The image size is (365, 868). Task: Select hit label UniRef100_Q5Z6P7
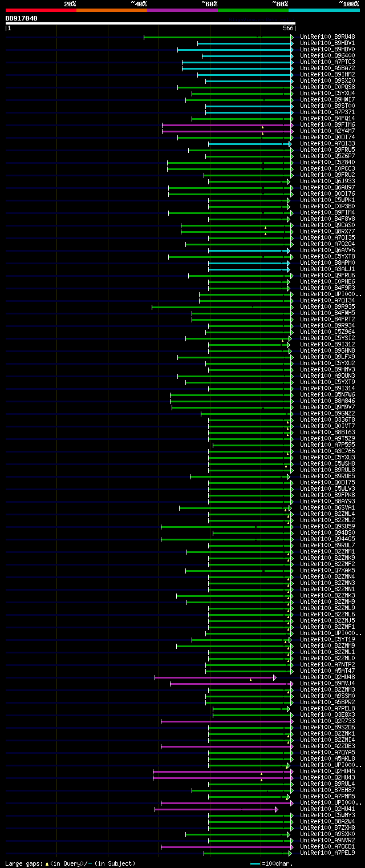327,156
